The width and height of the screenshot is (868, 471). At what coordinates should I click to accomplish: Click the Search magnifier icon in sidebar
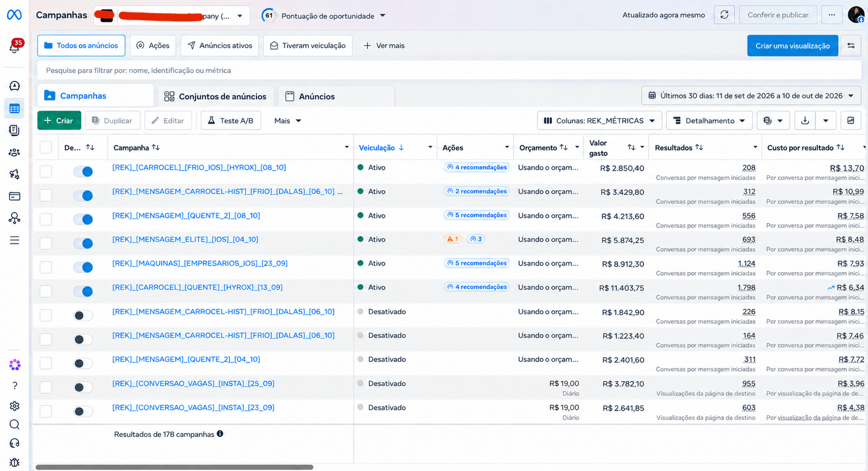tap(15, 424)
